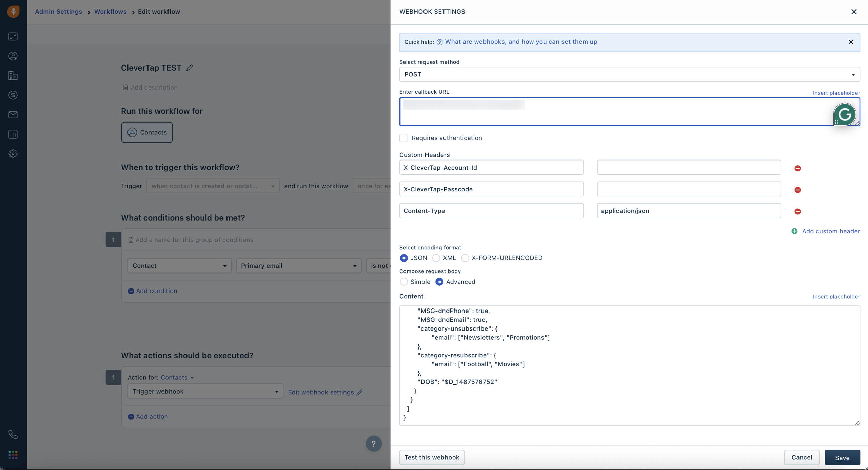868x470 pixels.
Task: Click Add description text
Action: click(154, 88)
